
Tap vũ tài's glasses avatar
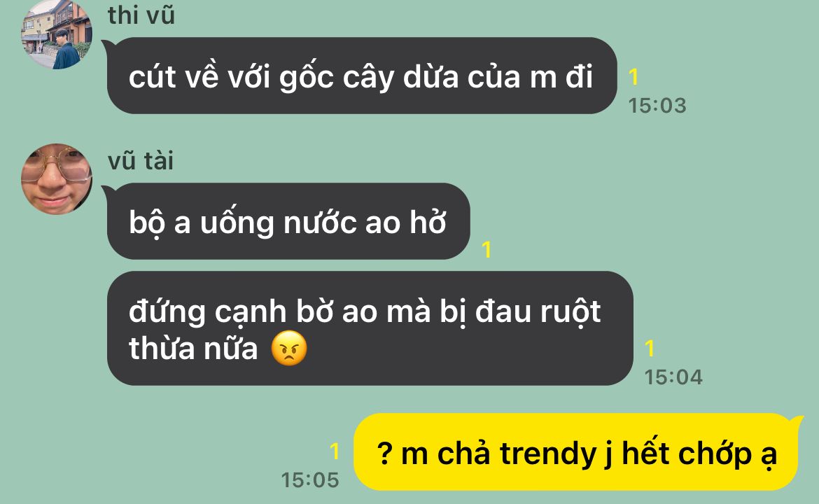tap(57, 179)
